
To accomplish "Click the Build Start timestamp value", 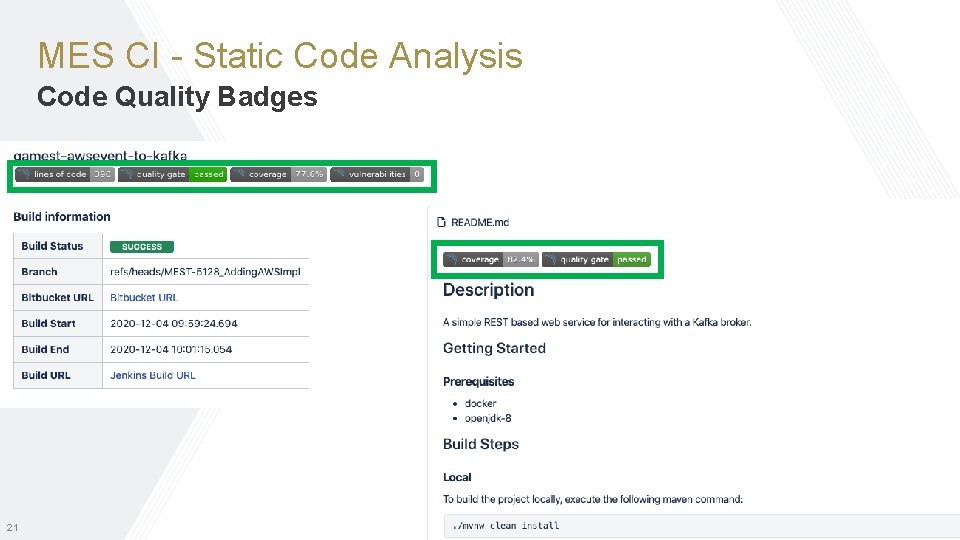I will coord(174,323).
